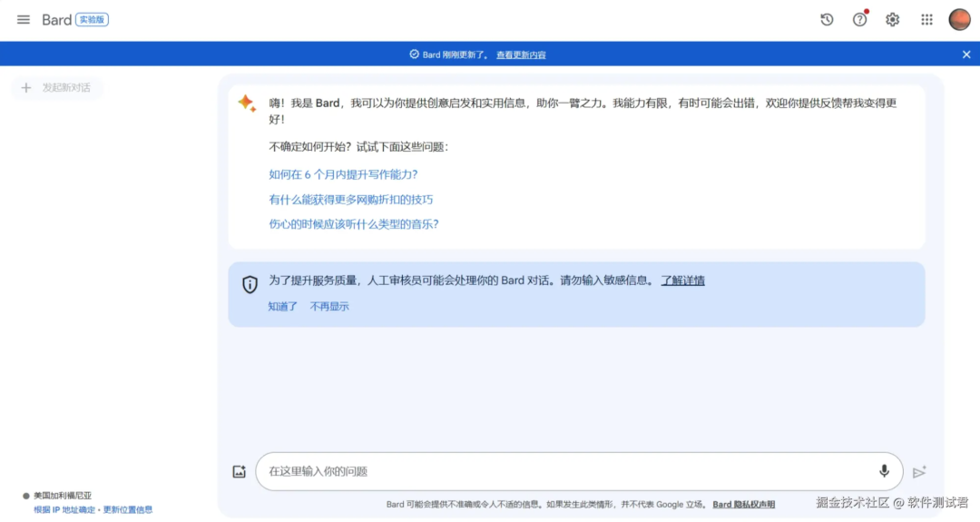Select suggestion 如何在 6 个月内提升写作能力?
The image size is (980, 522).
click(343, 174)
